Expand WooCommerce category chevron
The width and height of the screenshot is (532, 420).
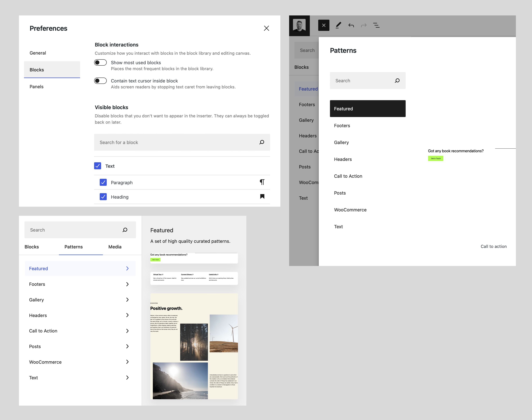pos(127,362)
